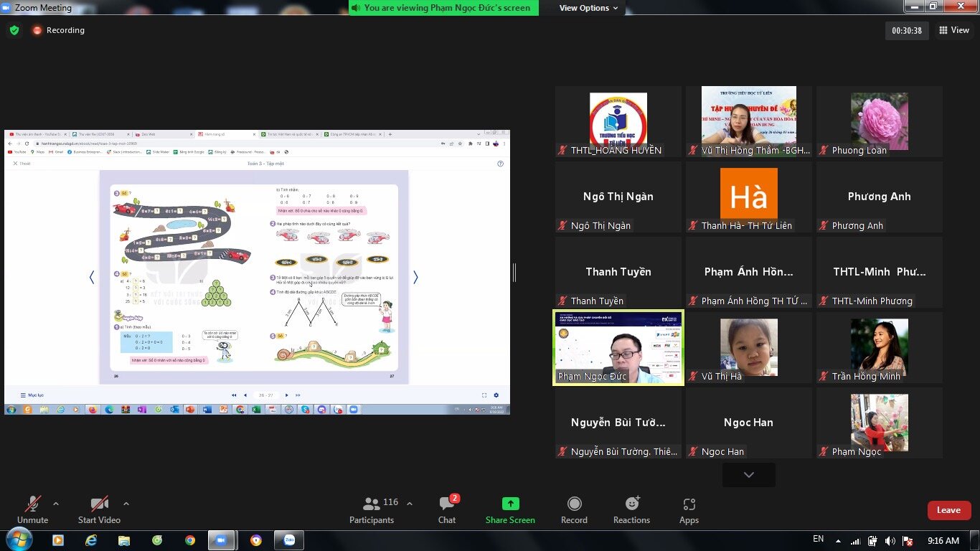Image resolution: width=980 pixels, height=551 pixels.
Task: Click the red Leave button
Action: coord(948,509)
